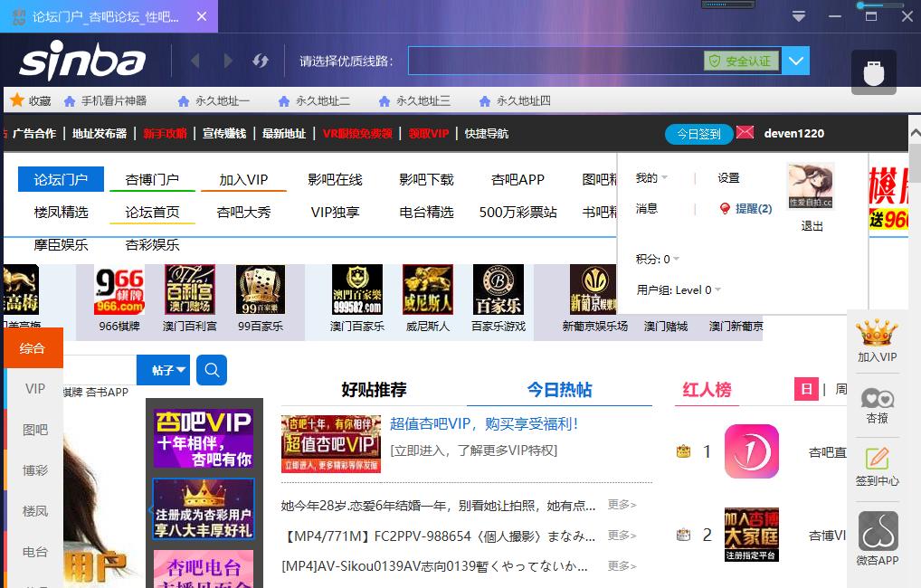The image size is (921, 588).
Task: Click the title bar slider control
Action: pos(879,5)
